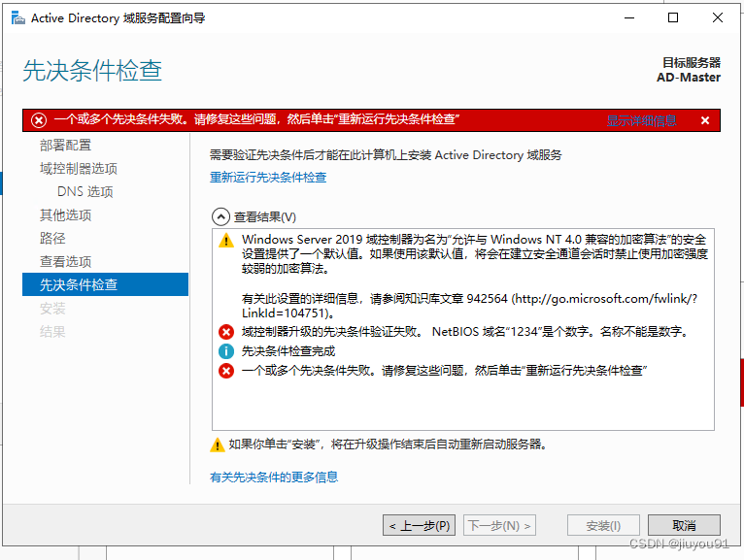Collapse the 查看结果(V) section

(220, 216)
